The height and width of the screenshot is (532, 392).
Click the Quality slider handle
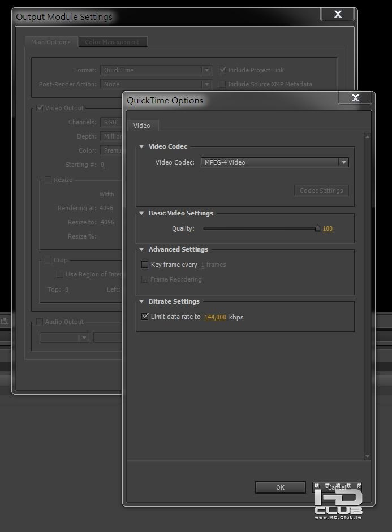[317, 228]
